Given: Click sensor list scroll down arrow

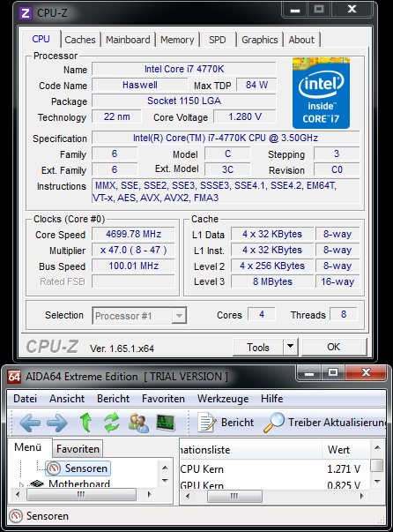Looking at the screenshot, I should coord(377,481).
